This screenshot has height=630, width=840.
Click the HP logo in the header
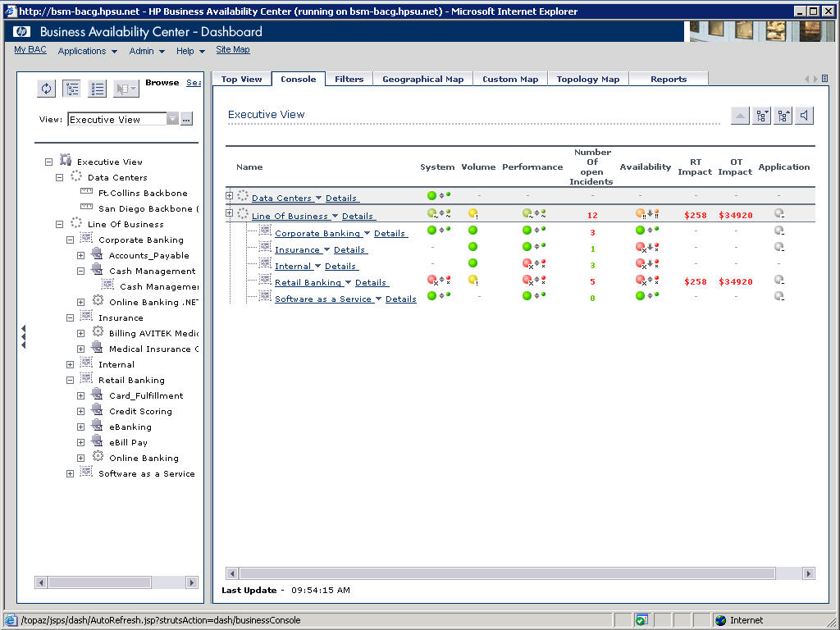[22, 32]
